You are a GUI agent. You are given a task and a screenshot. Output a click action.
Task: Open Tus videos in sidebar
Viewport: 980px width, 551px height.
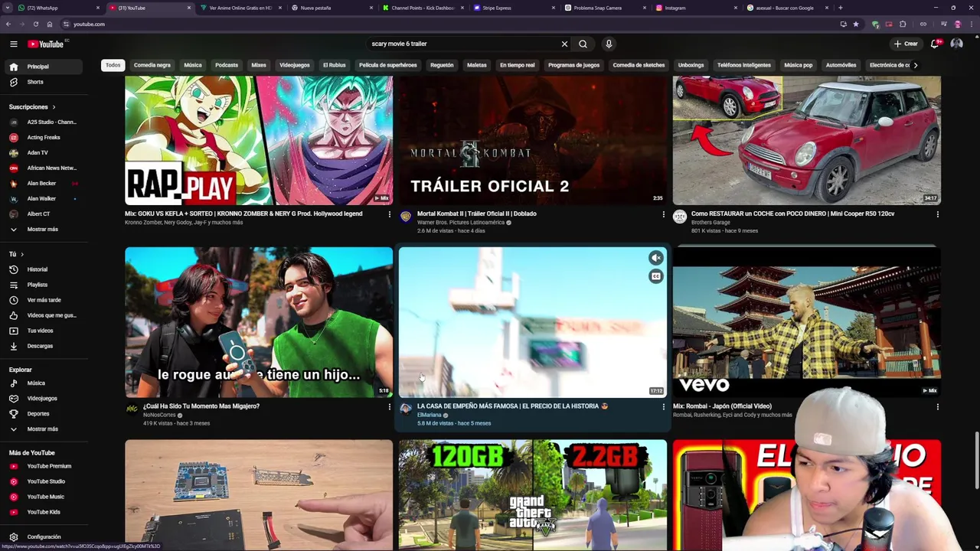pos(44,331)
